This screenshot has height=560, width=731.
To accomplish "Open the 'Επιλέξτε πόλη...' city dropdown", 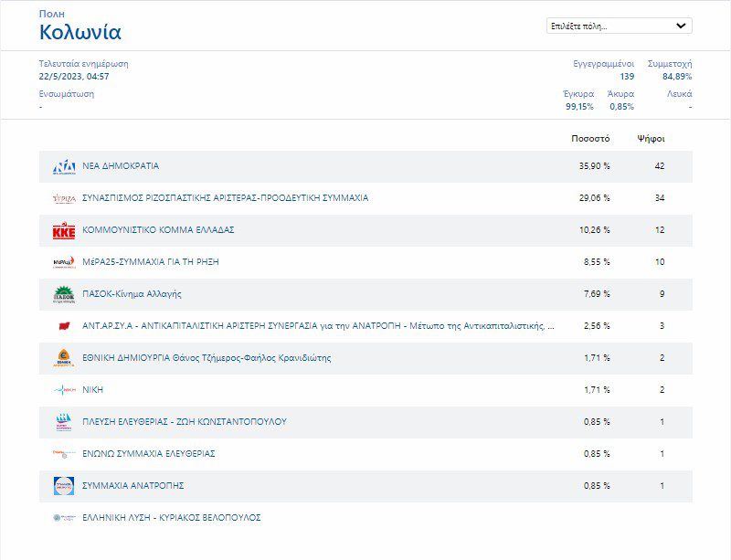I will (x=620, y=26).
